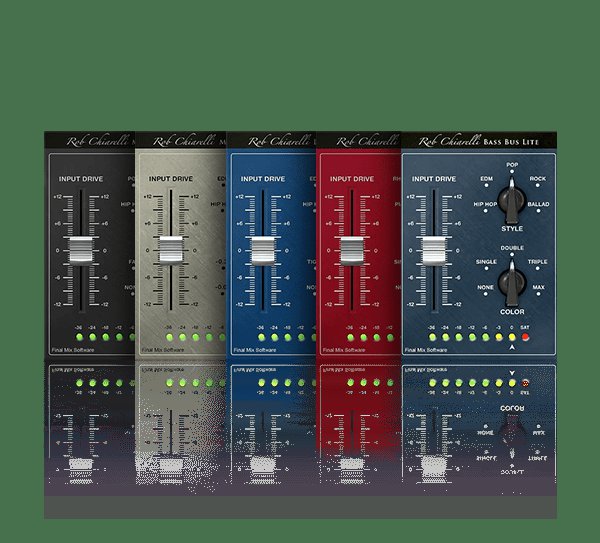Set the style selector to POP

[x=512, y=168]
